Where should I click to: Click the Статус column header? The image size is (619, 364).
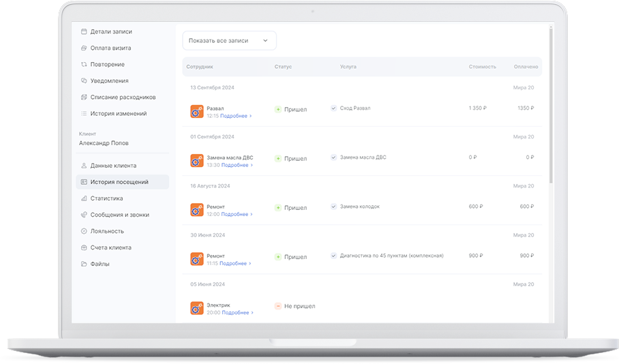pyautogui.click(x=283, y=67)
